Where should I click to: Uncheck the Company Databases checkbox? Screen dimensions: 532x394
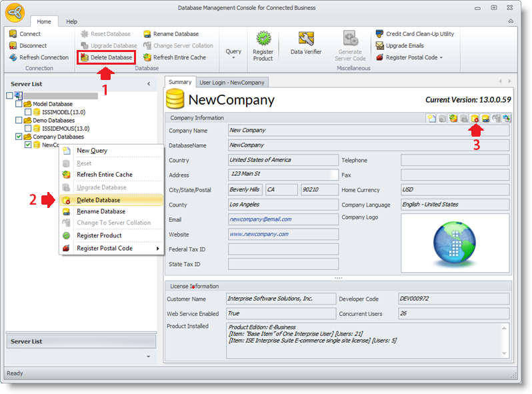coord(19,137)
